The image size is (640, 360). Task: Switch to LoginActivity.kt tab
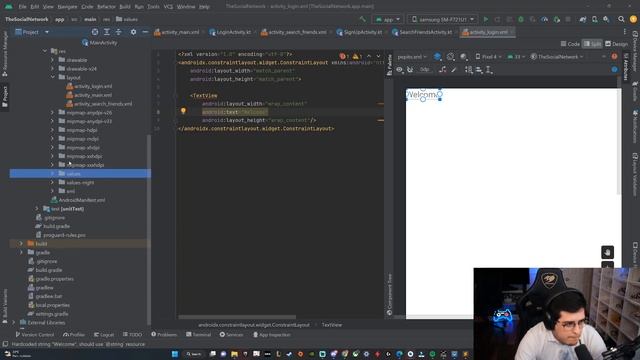click(230, 32)
